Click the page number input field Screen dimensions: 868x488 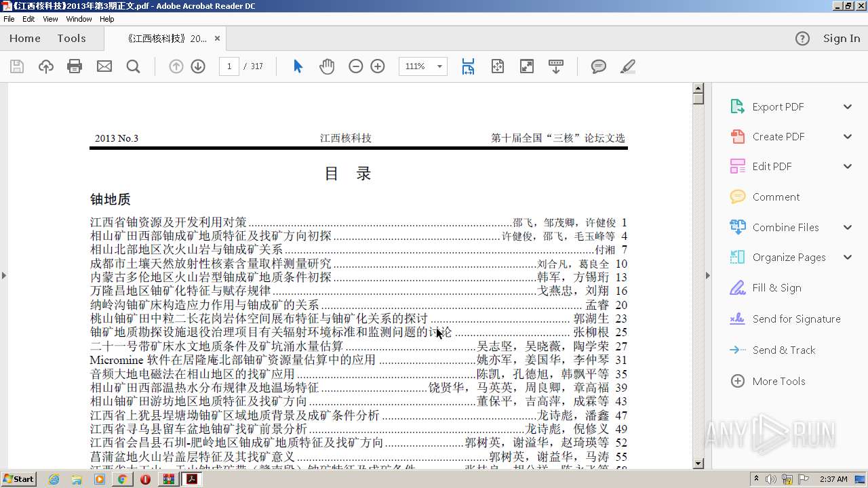pyautogui.click(x=229, y=66)
